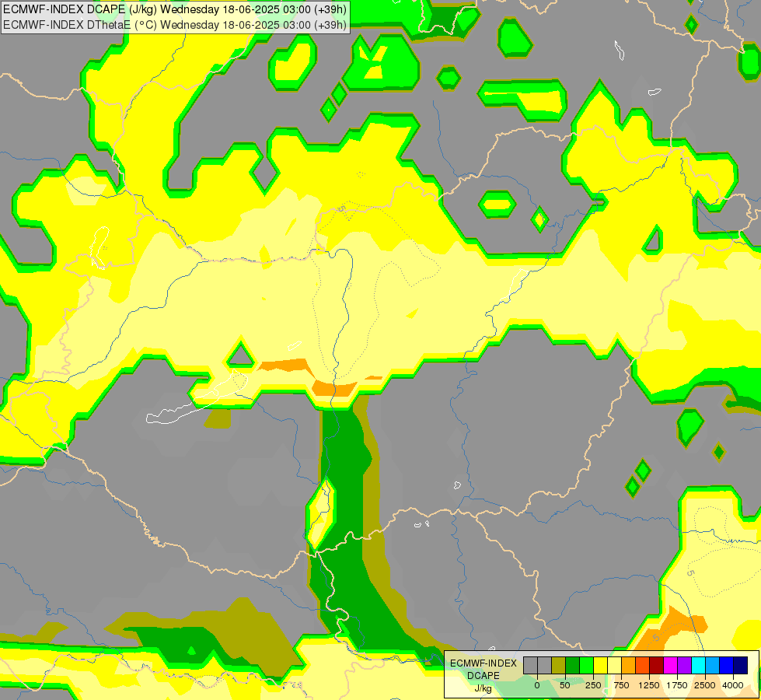
Task: Click the navy legend swatch
Action: coord(740,666)
